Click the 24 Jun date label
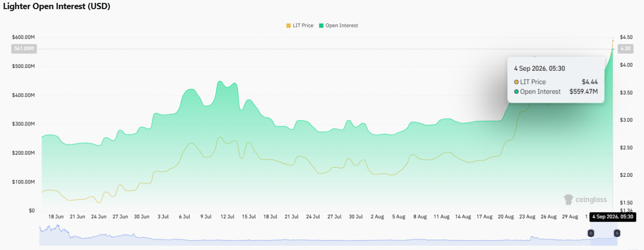The image size is (644, 250). 99,217
